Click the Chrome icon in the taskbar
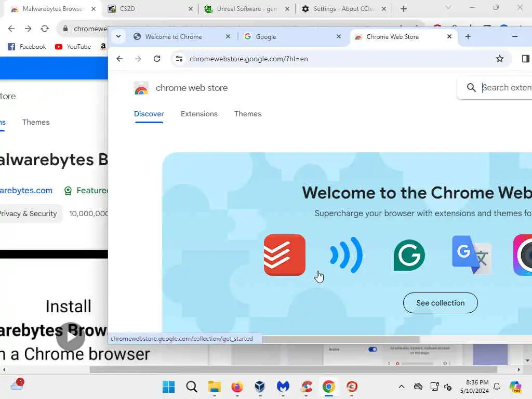 [328, 387]
